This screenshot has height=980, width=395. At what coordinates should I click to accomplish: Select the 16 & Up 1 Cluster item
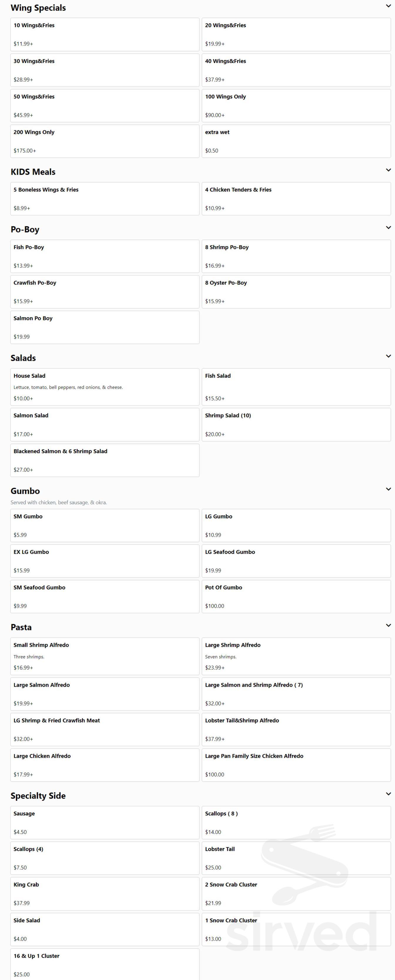[x=105, y=964]
